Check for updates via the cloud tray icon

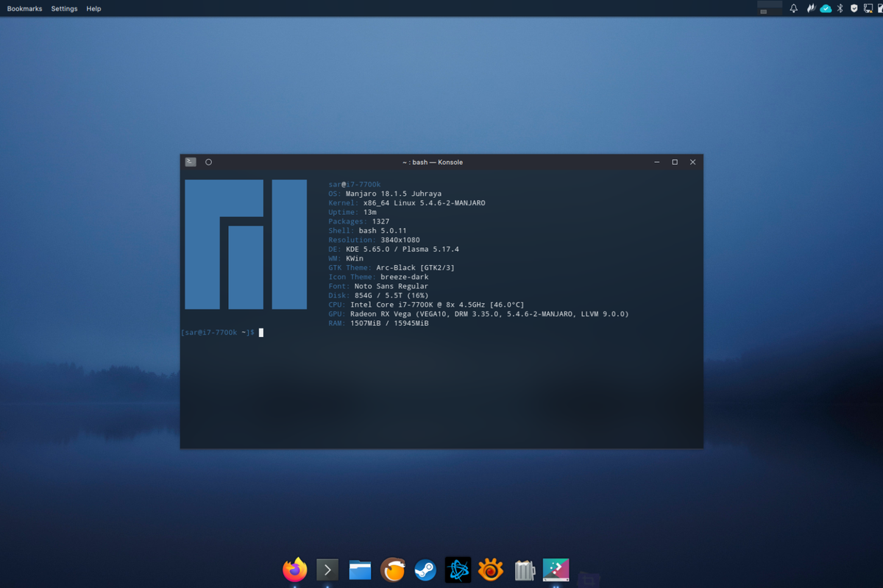(826, 8)
